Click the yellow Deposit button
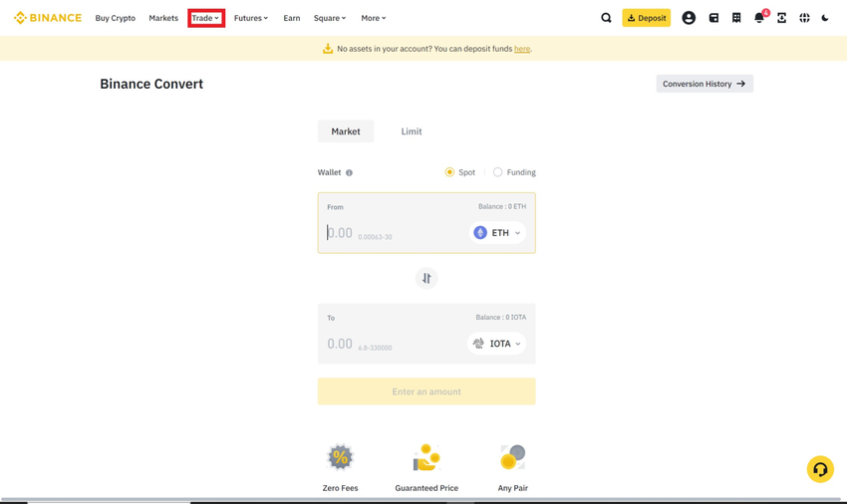This screenshot has height=504, width=847. pos(646,18)
